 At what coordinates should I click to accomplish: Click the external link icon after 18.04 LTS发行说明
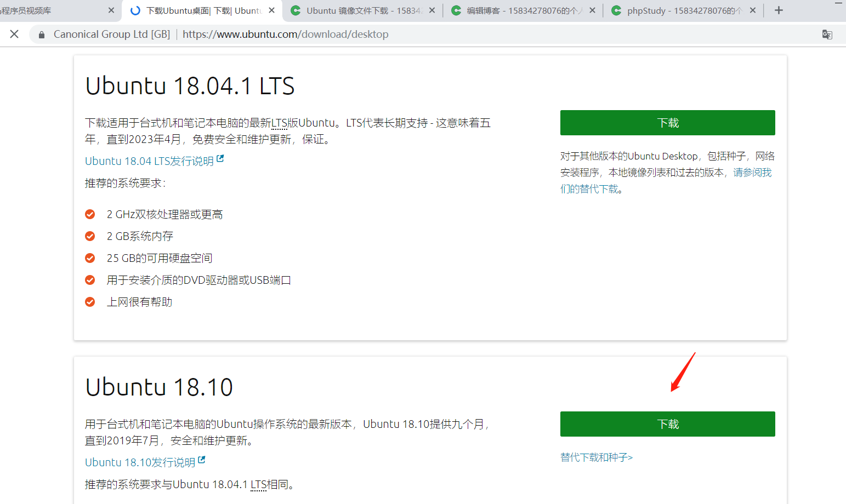(x=220, y=159)
